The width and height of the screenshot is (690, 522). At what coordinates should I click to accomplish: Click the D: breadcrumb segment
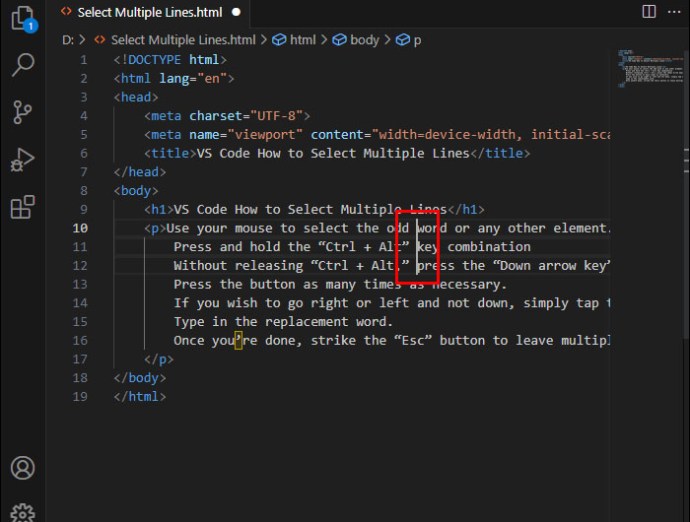(x=68, y=40)
